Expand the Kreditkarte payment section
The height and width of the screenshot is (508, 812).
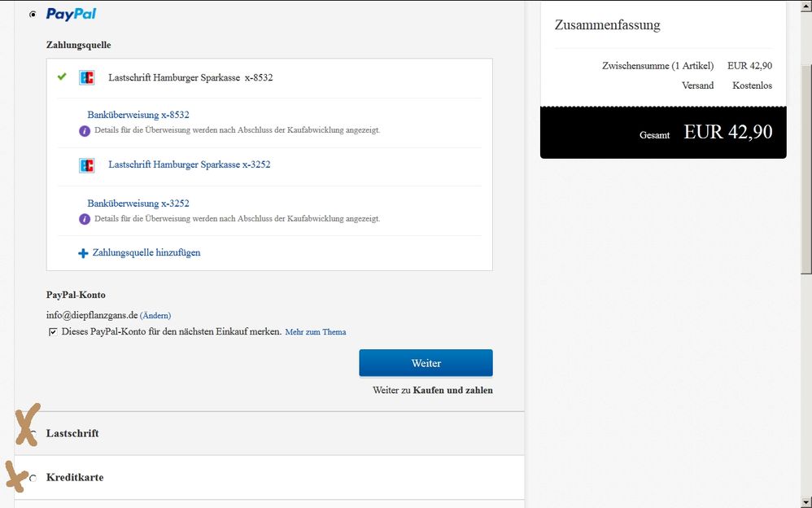pos(75,478)
